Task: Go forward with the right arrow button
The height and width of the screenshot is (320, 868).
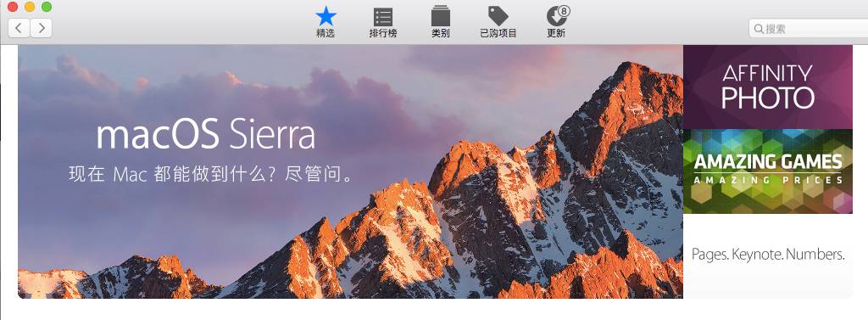Action: [x=41, y=28]
